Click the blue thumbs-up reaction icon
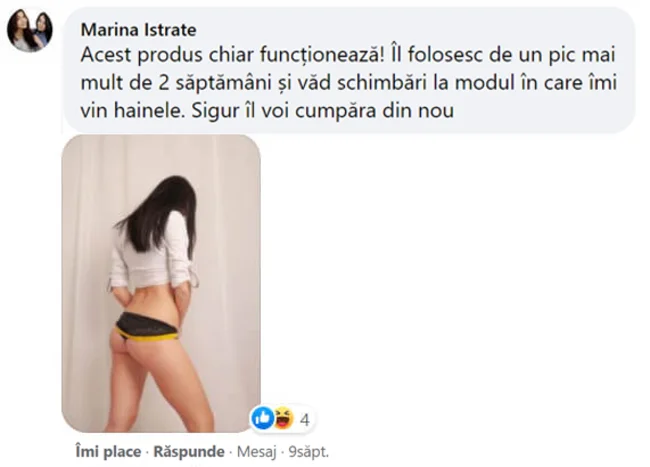650x467 pixels. pos(262,418)
